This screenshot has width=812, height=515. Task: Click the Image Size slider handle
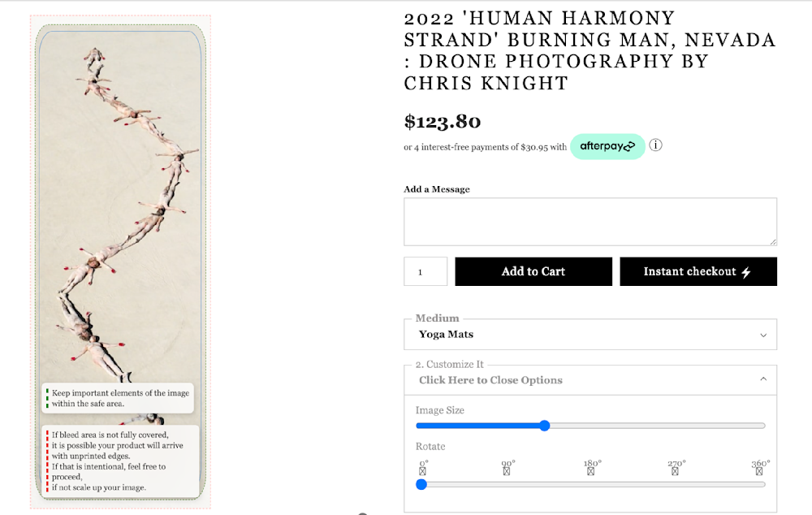(545, 426)
